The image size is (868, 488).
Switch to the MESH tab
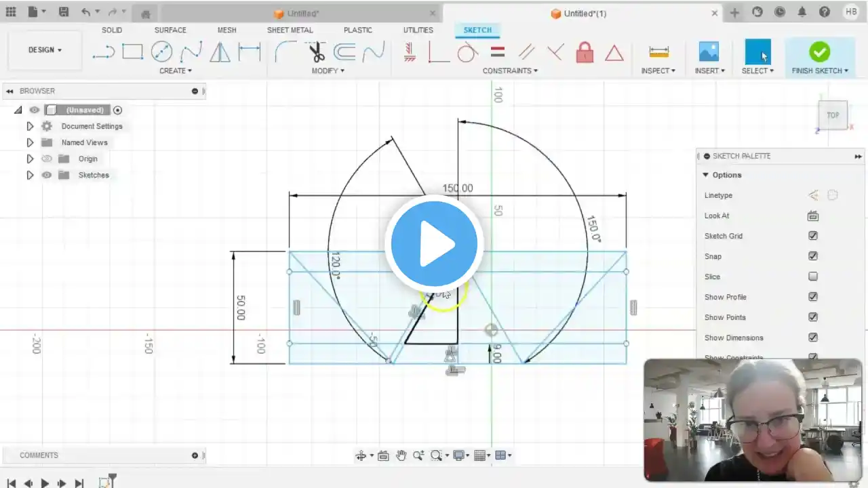click(227, 30)
